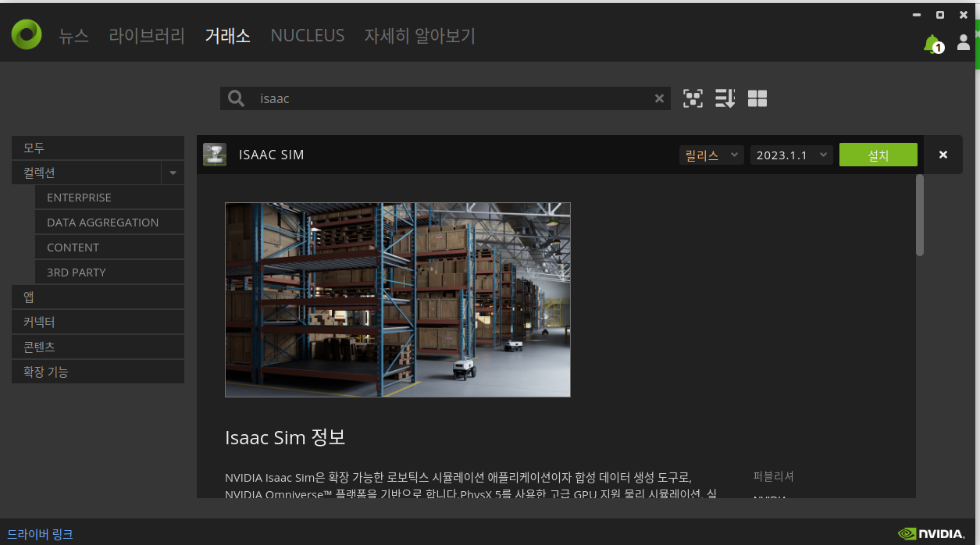The width and height of the screenshot is (980, 545).
Task: Select the 3RD PARTY collection
Action: (110, 272)
